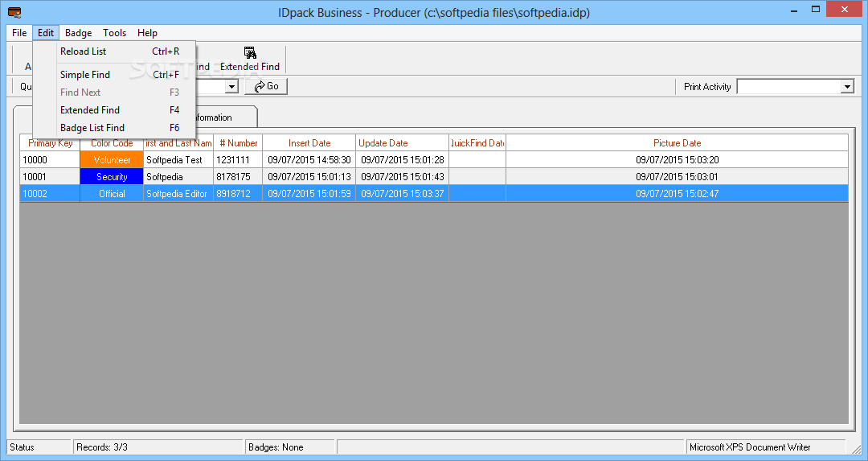Select the Official color code cell
Viewport: 868px width, 461px height.
112,193
